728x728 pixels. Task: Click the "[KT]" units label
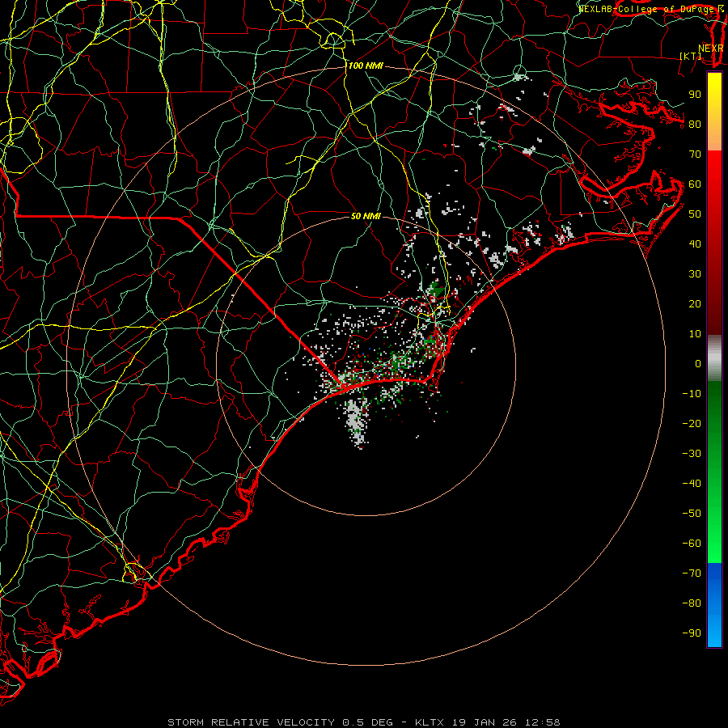coord(691,56)
